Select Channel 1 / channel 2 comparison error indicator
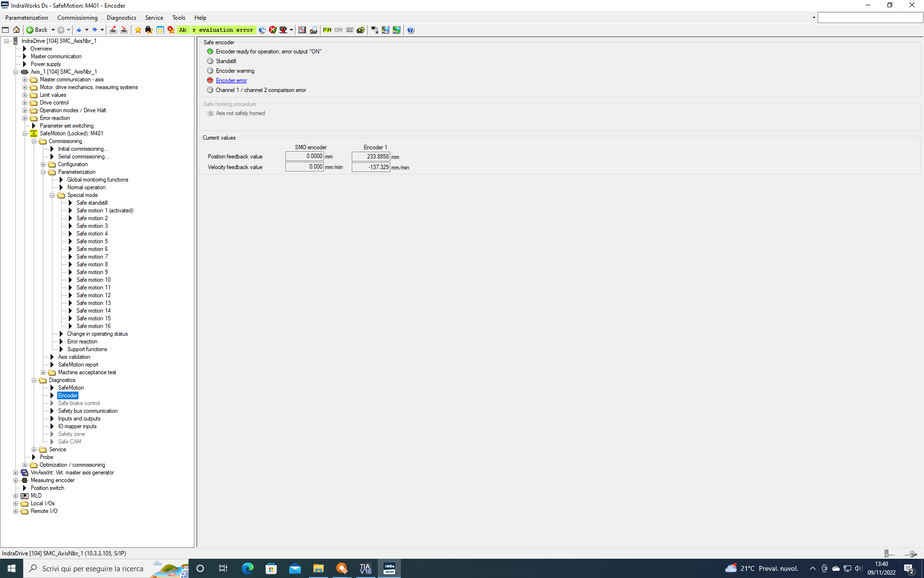Screen dimensions: 924x578 click(x=210, y=90)
